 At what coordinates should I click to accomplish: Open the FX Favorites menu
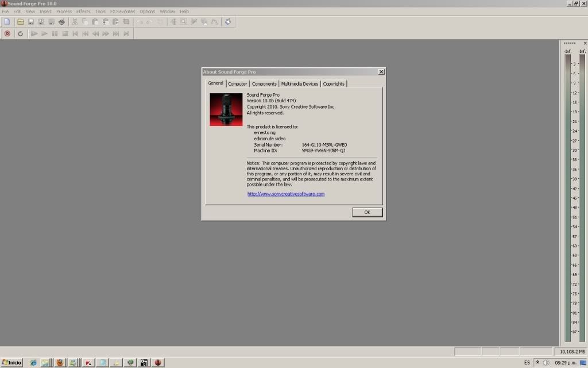click(122, 11)
